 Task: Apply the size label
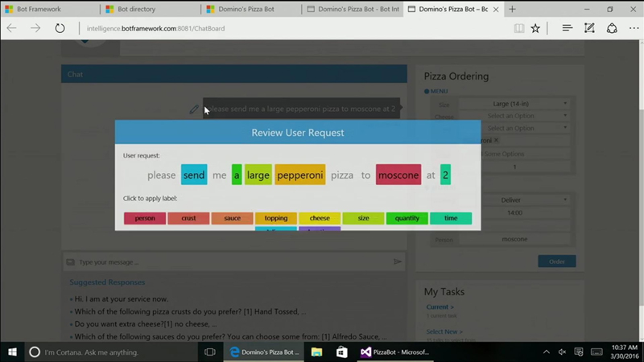pos(364,218)
